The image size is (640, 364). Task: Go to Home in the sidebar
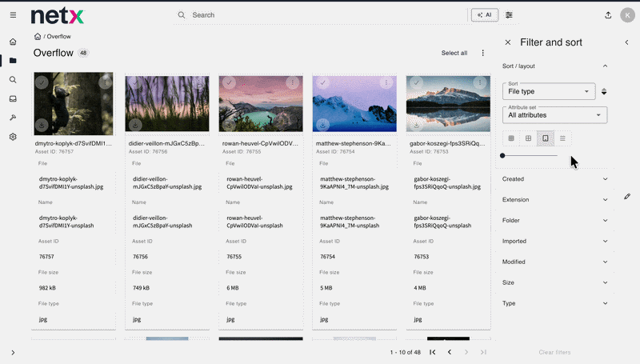[x=13, y=42]
